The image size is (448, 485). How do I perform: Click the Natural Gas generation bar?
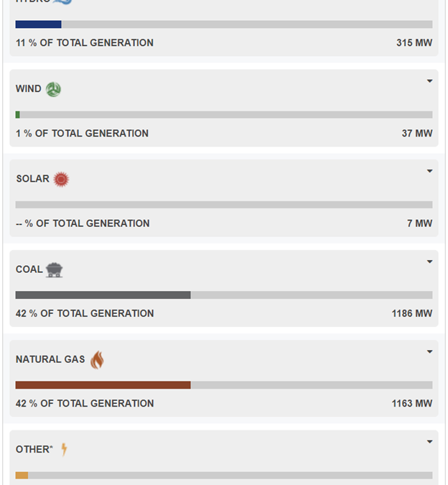[x=224, y=385]
